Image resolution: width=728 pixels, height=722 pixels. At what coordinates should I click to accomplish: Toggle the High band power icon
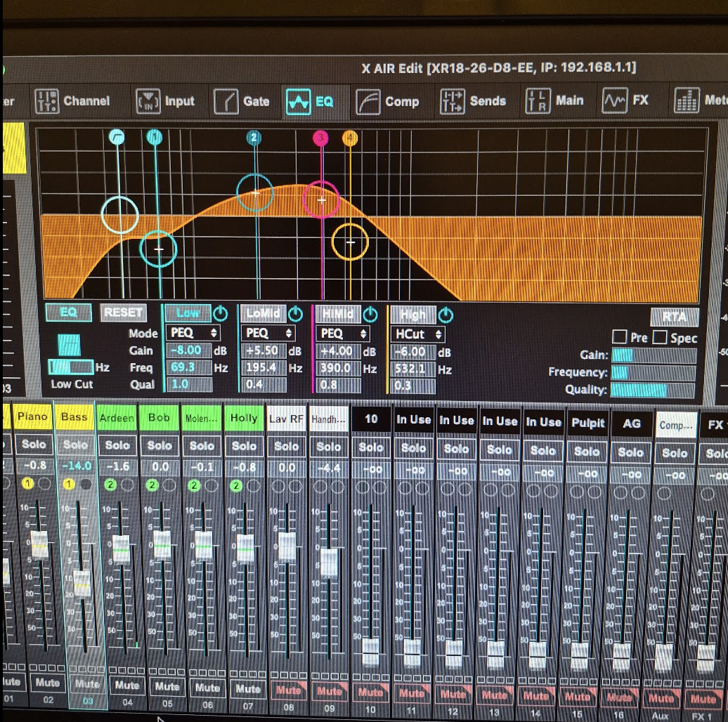(446, 315)
